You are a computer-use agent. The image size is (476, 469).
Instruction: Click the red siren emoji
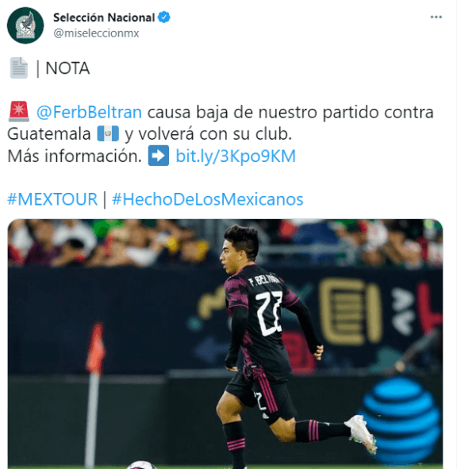click(19, 111)
